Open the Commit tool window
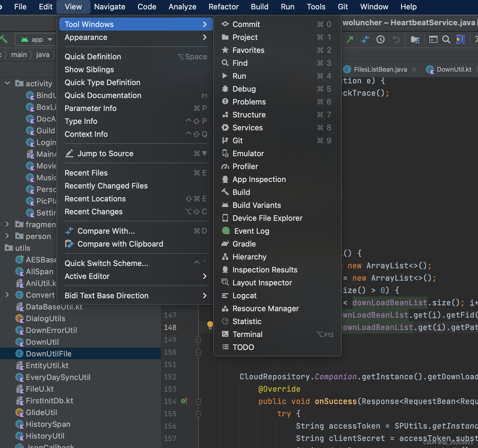Viewport: 478px width, 448px height. (277, 24)
